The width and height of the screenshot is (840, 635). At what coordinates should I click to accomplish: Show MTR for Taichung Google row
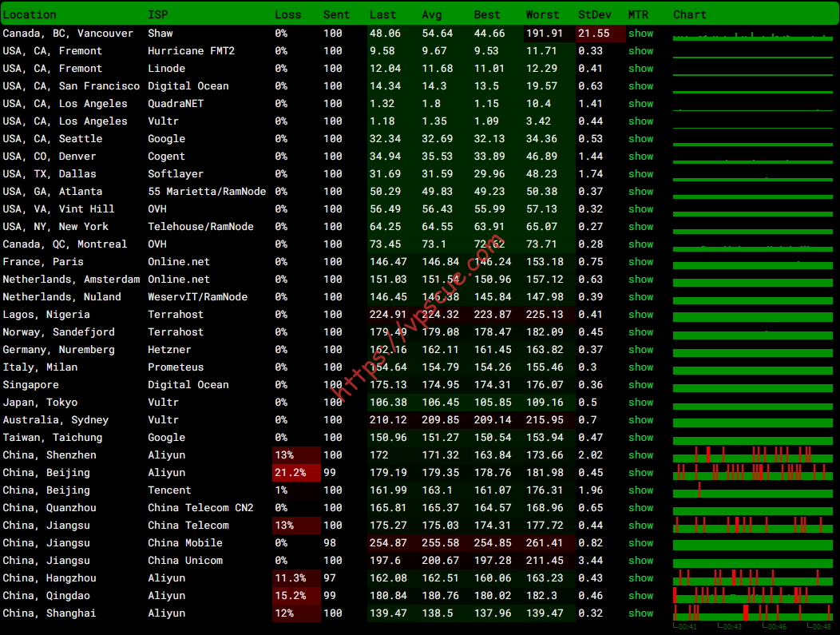coord(640,438)
